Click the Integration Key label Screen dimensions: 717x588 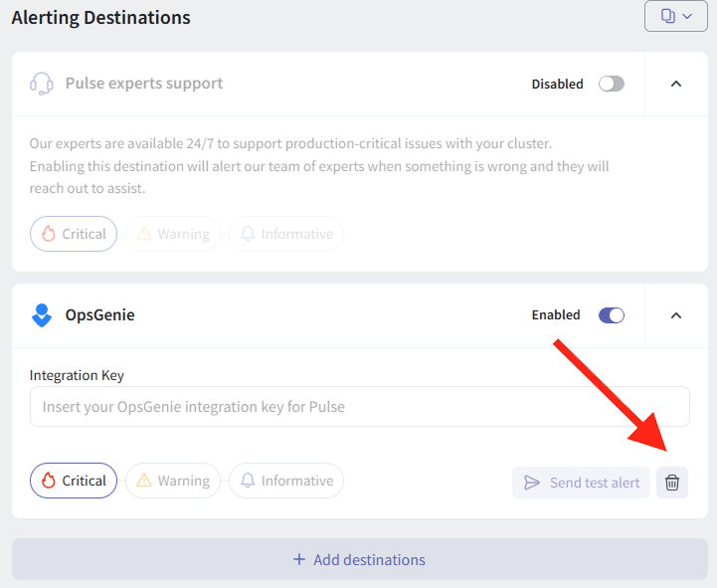tap(77, 375)
